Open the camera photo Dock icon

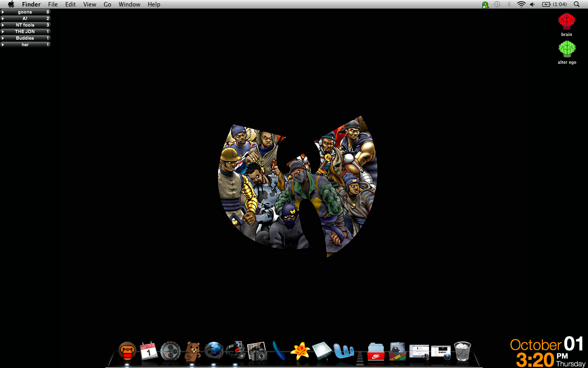[x=257, y=351]
